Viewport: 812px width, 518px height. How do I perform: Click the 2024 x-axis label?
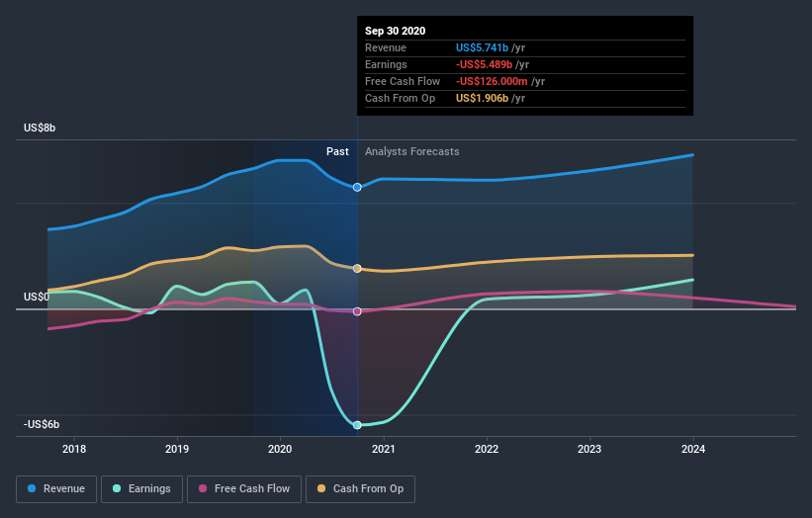pos(693,449)
